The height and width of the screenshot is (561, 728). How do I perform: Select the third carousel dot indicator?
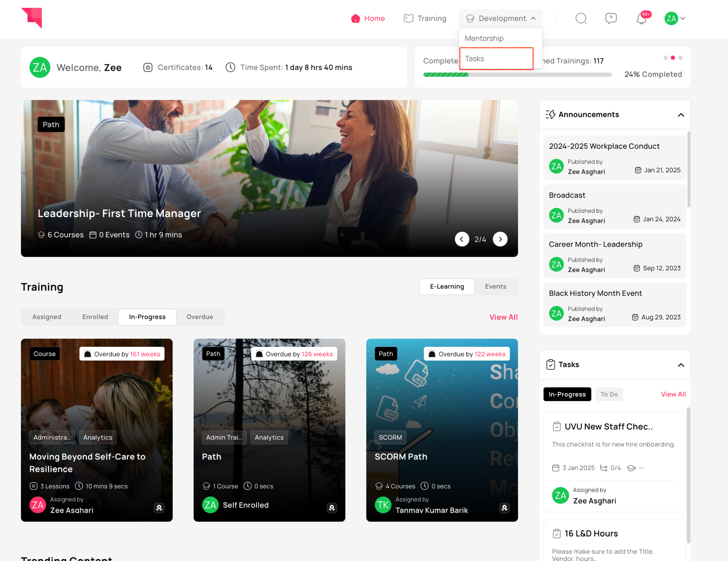[680, 58]
